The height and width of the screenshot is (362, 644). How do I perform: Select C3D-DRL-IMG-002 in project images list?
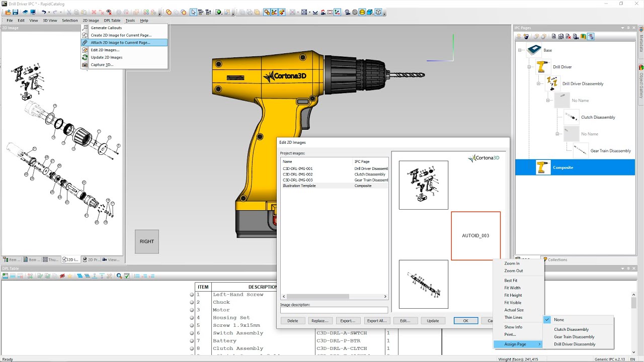pyautogui.click(x=335, y=174)
